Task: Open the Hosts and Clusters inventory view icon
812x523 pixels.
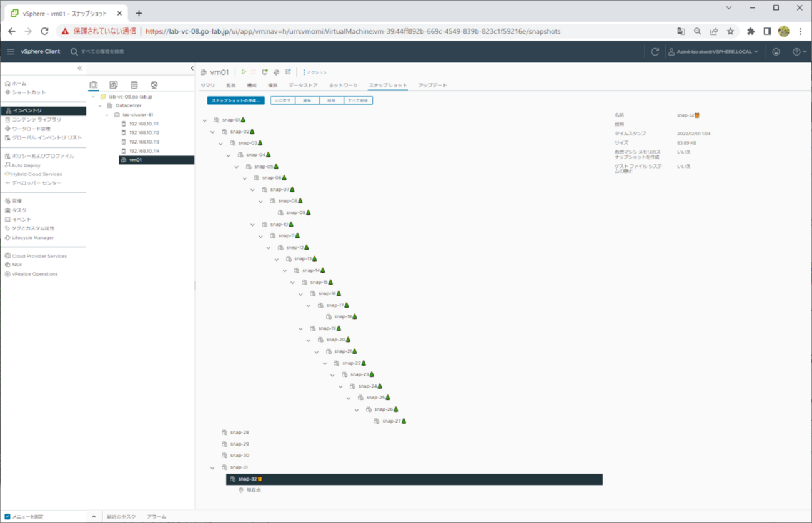Action: coord(94,85)
